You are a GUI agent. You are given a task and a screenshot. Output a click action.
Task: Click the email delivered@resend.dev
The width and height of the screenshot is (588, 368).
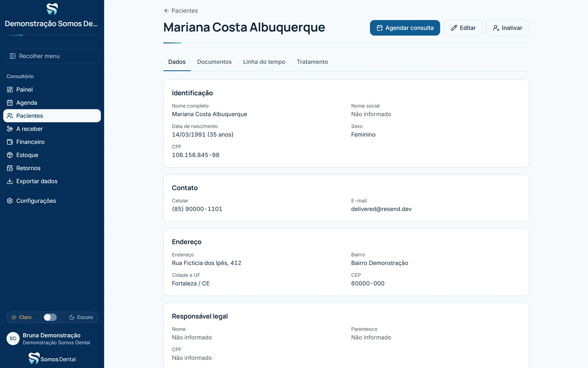381,209
